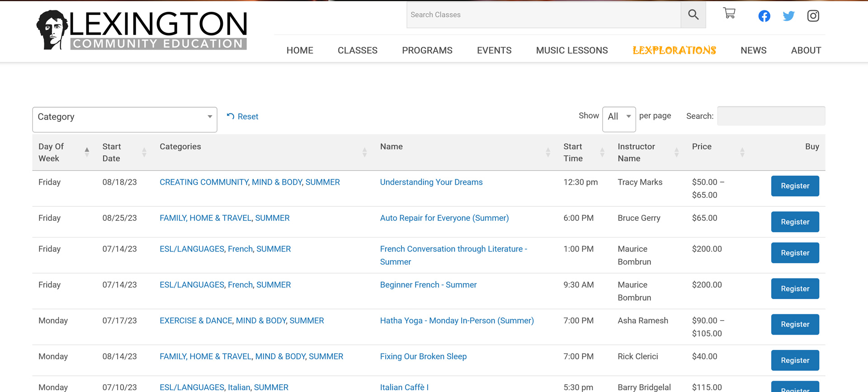The width and height of the screenshot is (868, 392).
Task: Visit the Facebook page icon
Action: 764,16
